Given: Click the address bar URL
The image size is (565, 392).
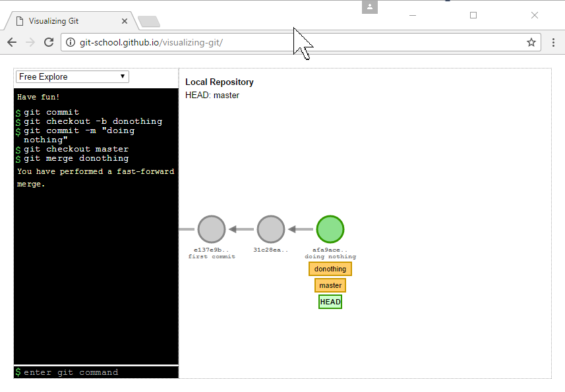Looking at the screenshot, I should click(151, 42).
